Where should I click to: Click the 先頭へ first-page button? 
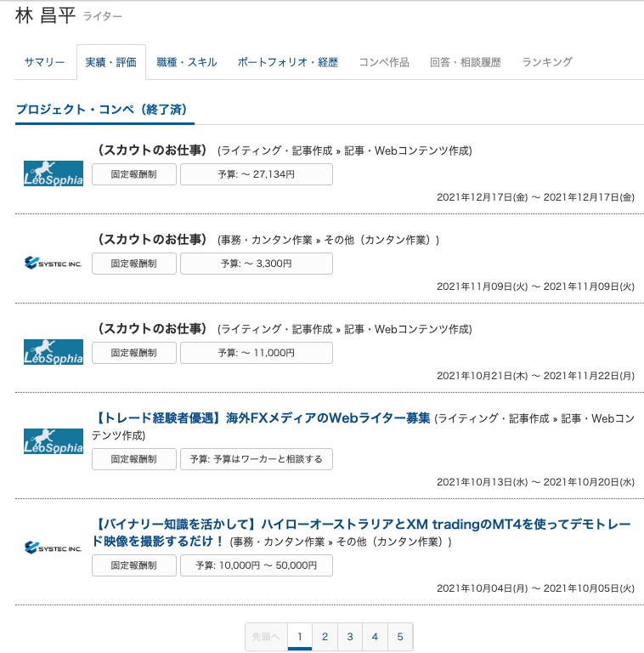[x=265, y=636]
